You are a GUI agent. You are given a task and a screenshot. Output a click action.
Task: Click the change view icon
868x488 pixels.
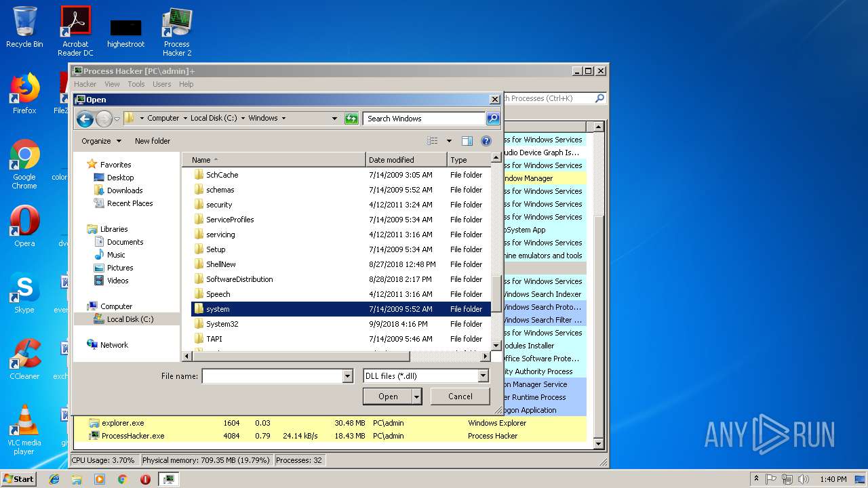433,141
